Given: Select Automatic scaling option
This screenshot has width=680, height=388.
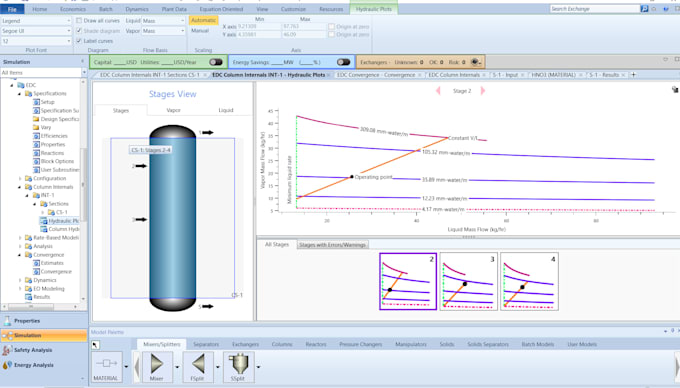Looking at the screenshot, I should click(203, 20).
